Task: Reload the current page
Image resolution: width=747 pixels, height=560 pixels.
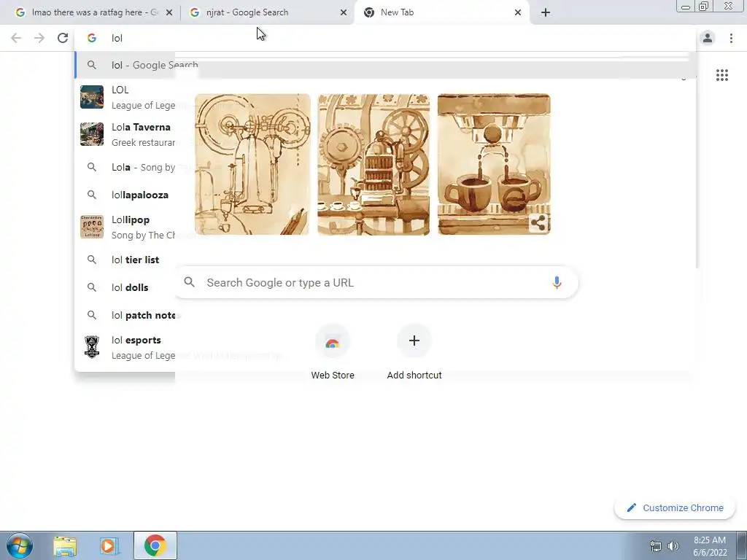Action: tap(63, 38)
